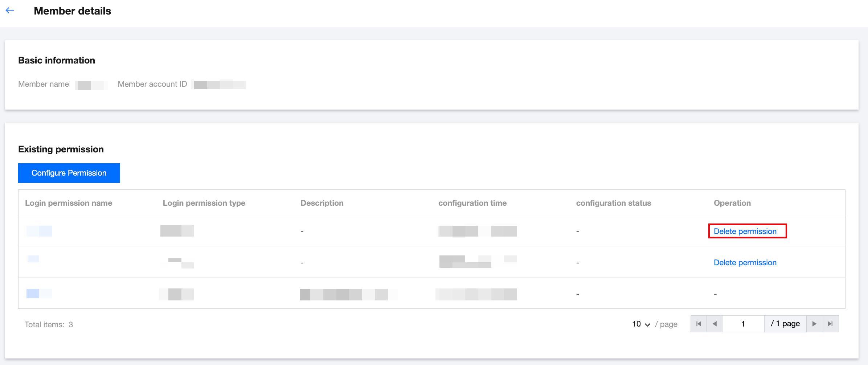Screen dimensions: 868x365
Task: Go to next page arrow
Action: [x=814, y=324]
